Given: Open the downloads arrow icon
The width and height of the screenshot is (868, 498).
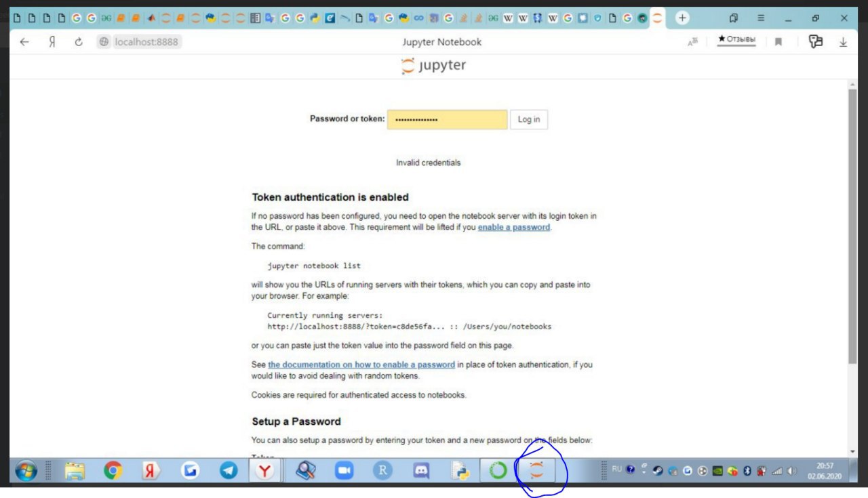Looking at the screenshot, I should (x=843, y=42).
